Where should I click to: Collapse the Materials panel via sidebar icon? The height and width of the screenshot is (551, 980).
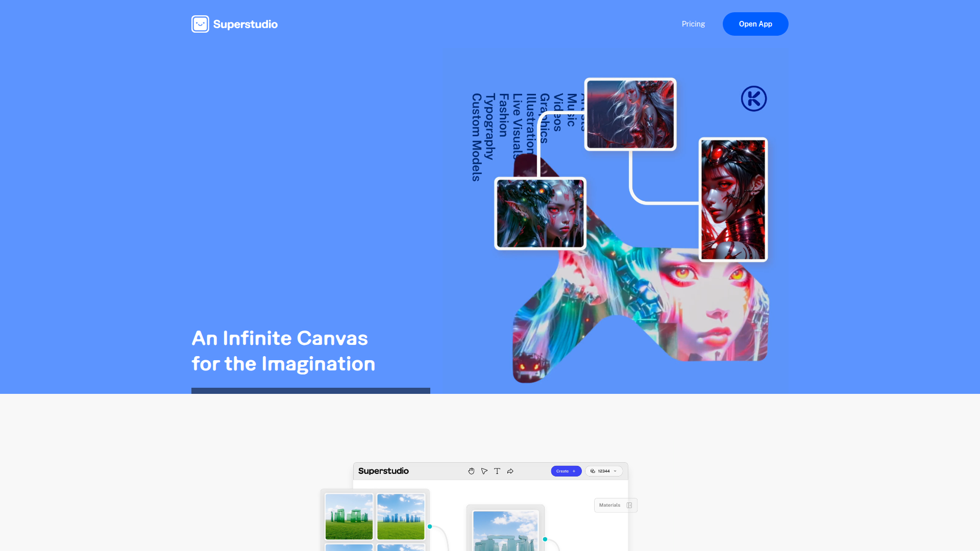tap(629, 505)
